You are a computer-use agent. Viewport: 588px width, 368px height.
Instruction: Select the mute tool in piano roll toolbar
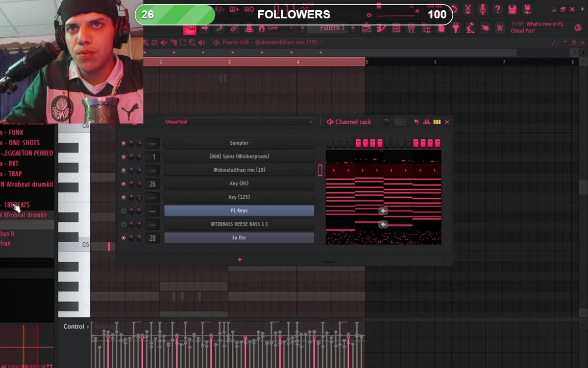(164, 42)
